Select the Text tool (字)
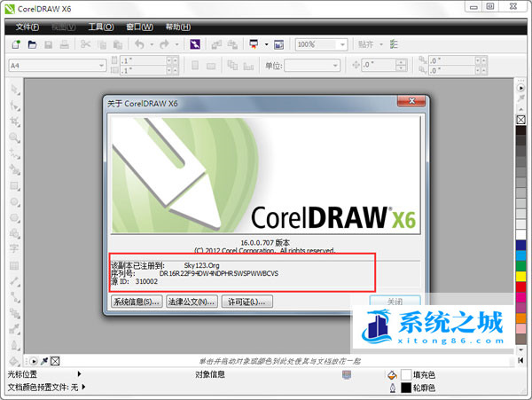 pos(14,248)
